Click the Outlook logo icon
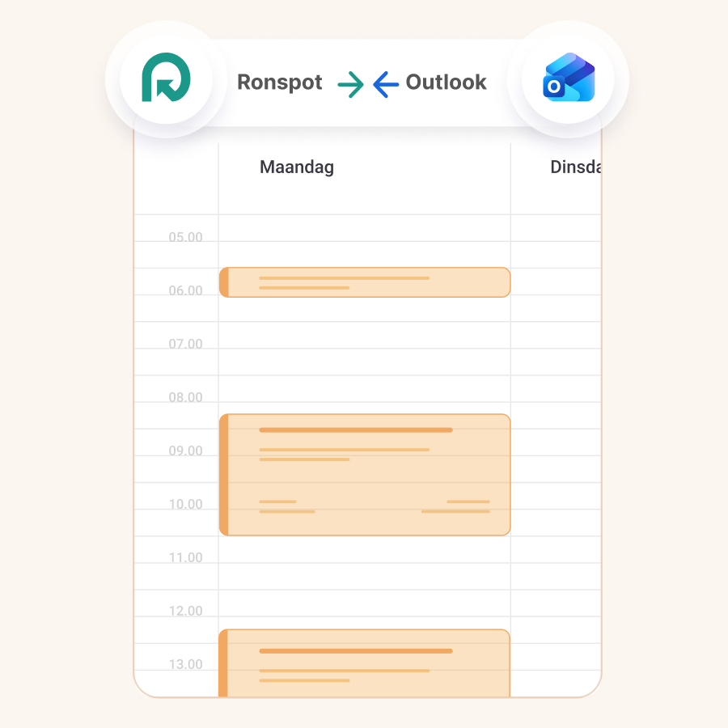Image resolution: width=728 pixels, height=728 pixels. (x=569, y=77)
